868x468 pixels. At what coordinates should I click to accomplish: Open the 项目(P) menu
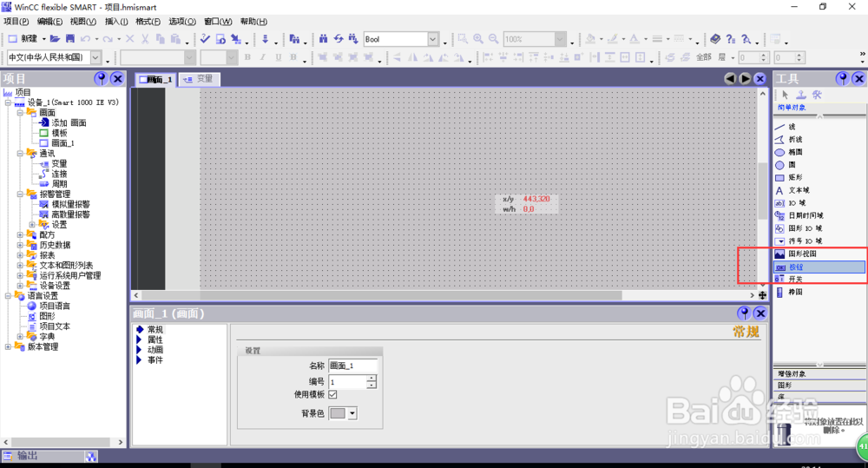click(x=16, y=22)
